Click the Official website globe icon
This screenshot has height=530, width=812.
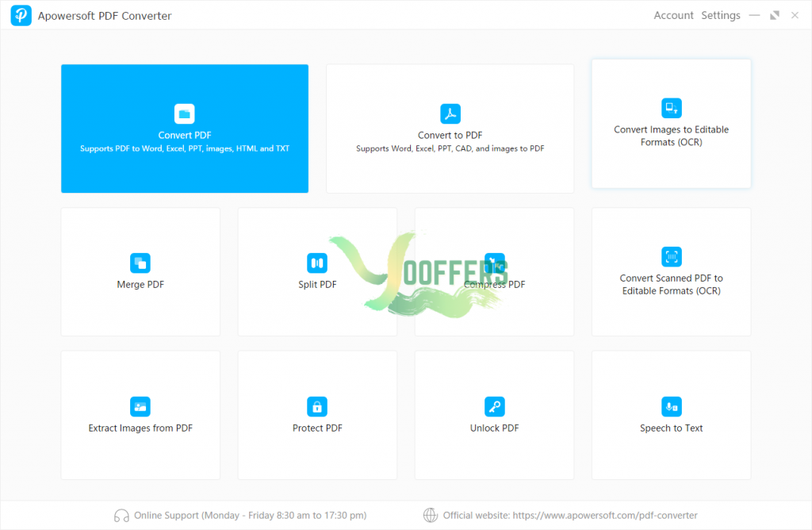click(x=431, y=516)
